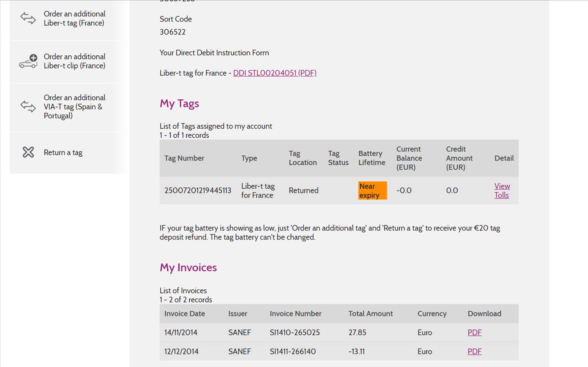Viewport: 588px width, 367px height.
Task: Click the Near expiry battery status cell
Action: [372, 190]
